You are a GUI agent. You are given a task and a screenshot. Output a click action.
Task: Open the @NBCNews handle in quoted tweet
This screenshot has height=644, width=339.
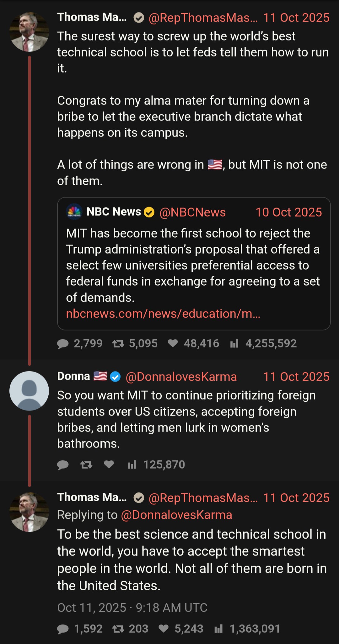click(192, 212)
